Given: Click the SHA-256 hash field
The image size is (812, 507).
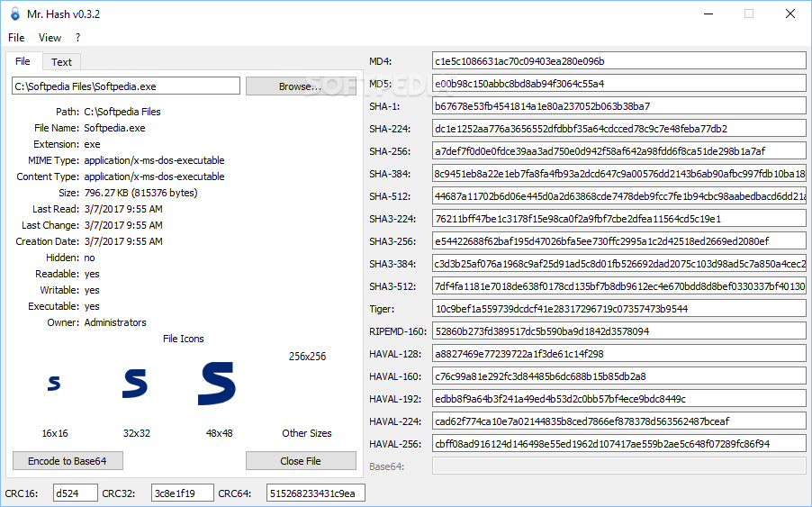Looking at the screenshot, I should pyautogui.click(x=618, y=151).
